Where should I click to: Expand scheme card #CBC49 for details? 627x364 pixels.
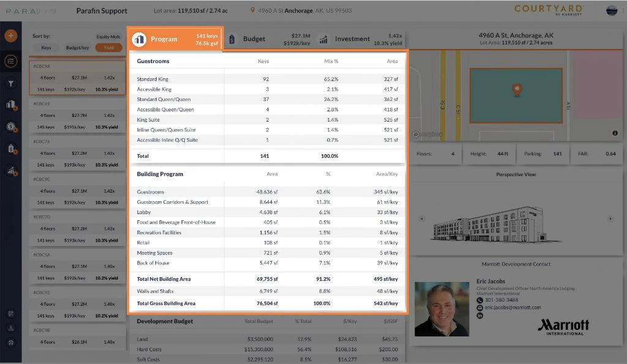[77, 116]
